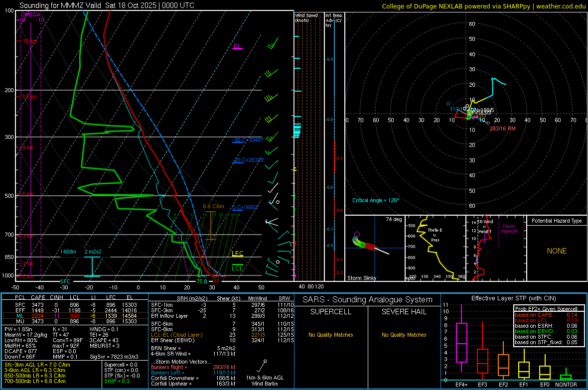Click the Bunkers Right storm motion
Image resolution: width=588 pixels, height=390 pixels.
[193, 367]
